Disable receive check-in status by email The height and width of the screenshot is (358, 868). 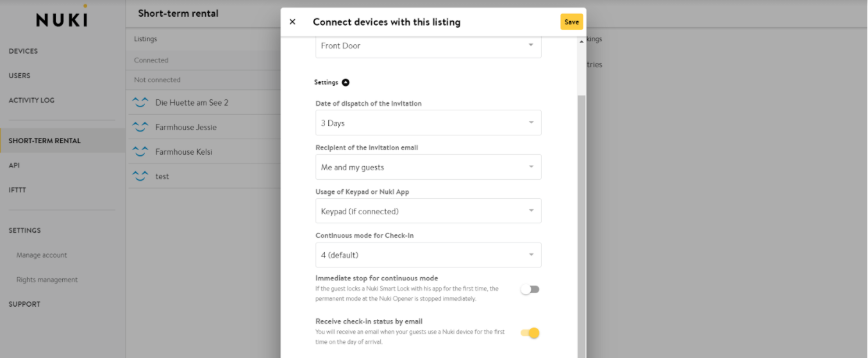click(530, 333)
